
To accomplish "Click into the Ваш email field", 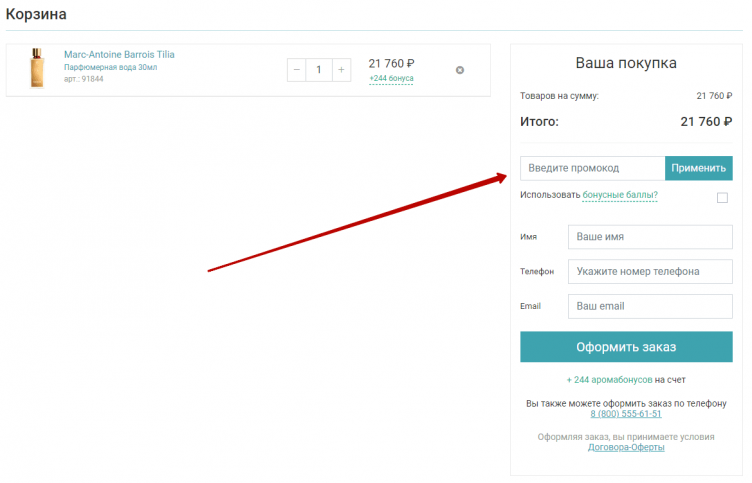I will pos(649,306).
